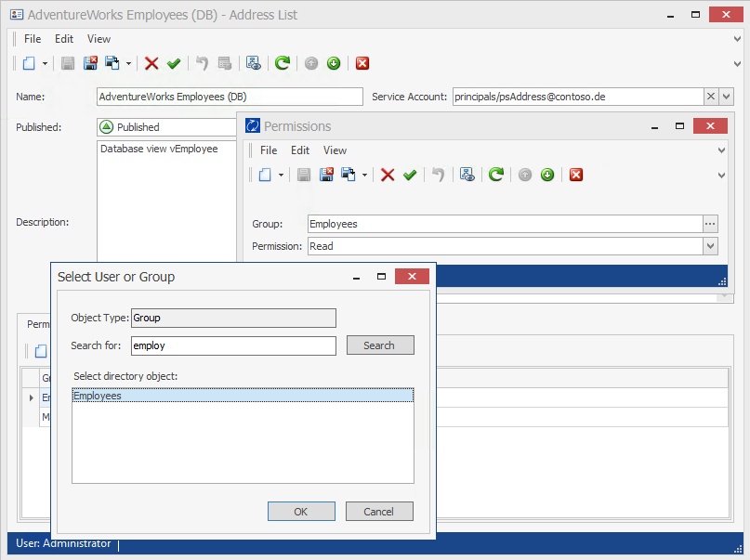750x560 pixels.
Task: Click the Name field in Address List
Action: coord(230,97)
